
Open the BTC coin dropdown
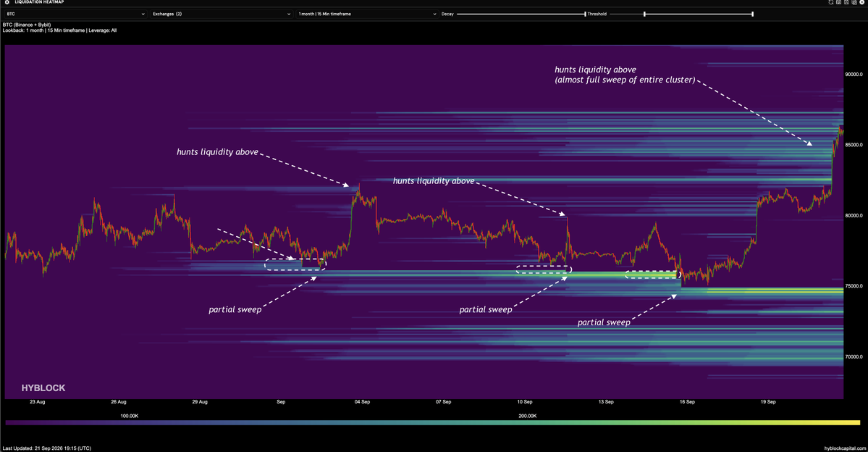click(75, 14)
